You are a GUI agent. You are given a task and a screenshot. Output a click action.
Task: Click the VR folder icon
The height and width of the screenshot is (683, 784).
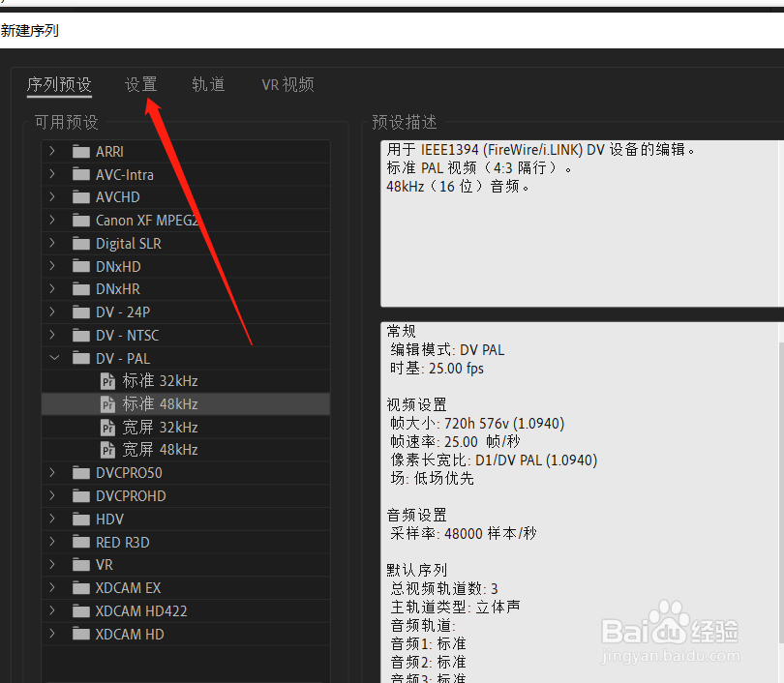(x=81, y=565)
